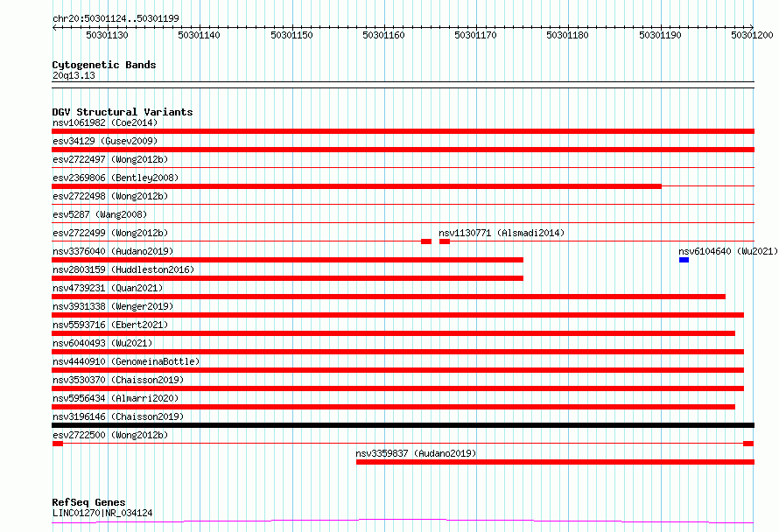This screenshot has width=779, height=532.
Task: Open nsv1130771 (Alsmadi2014) variant label
Action: tap(502, 233)
